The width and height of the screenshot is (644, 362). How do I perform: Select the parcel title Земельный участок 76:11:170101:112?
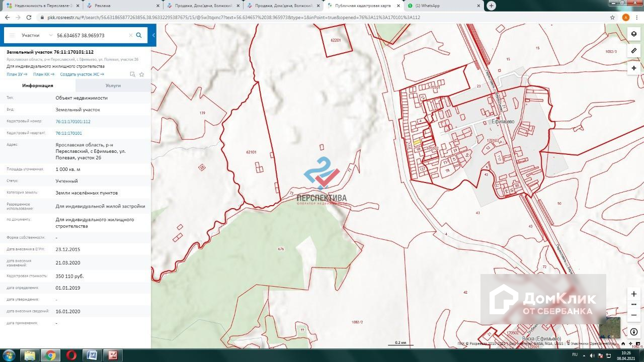click(50, 52)
